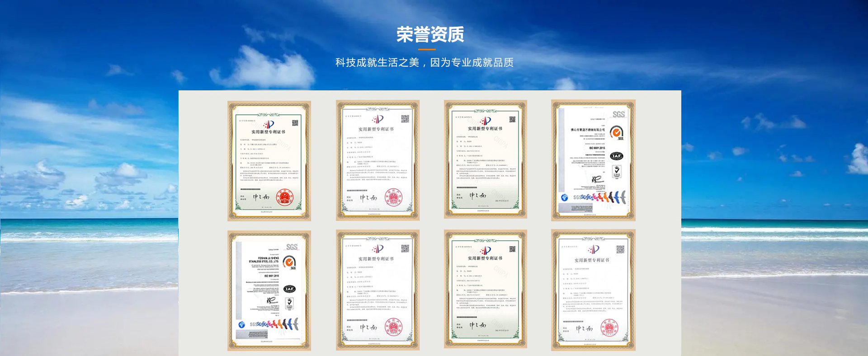Click the IAF badge on the English SGS certificate
Screen dimensions: 868x356
tap(289, 289)
